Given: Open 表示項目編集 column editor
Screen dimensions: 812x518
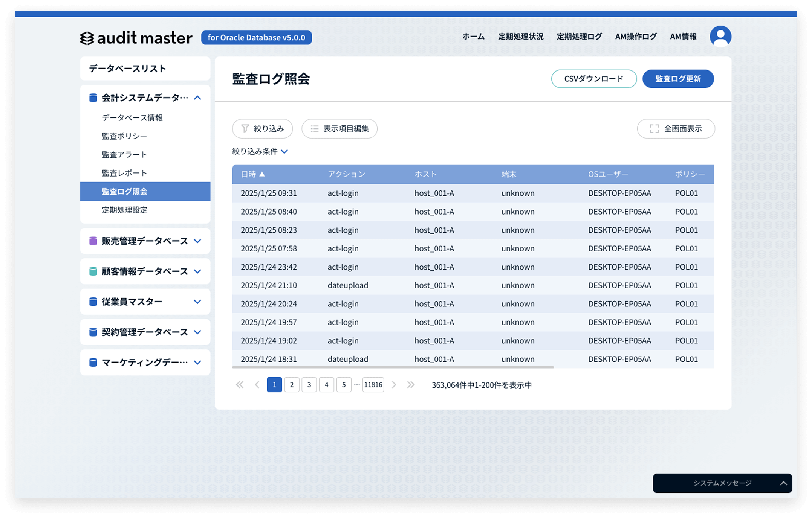Looking at the screenshot, I should [339, 129].
